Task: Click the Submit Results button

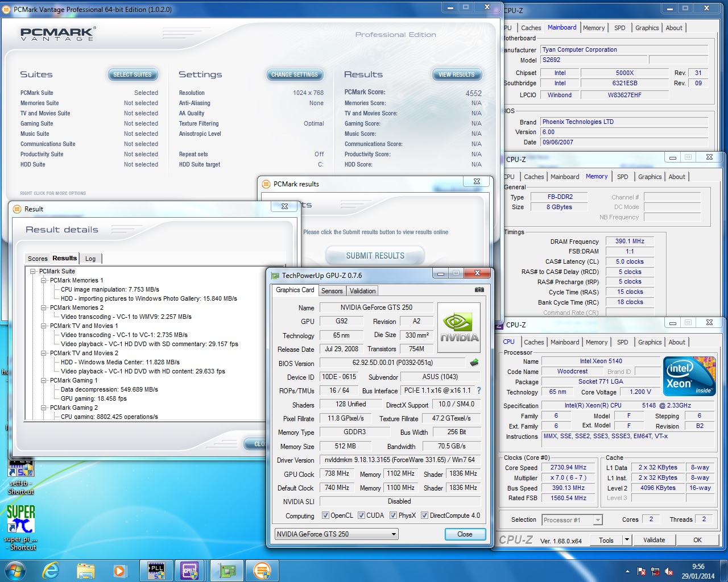Action: (375, 256)
